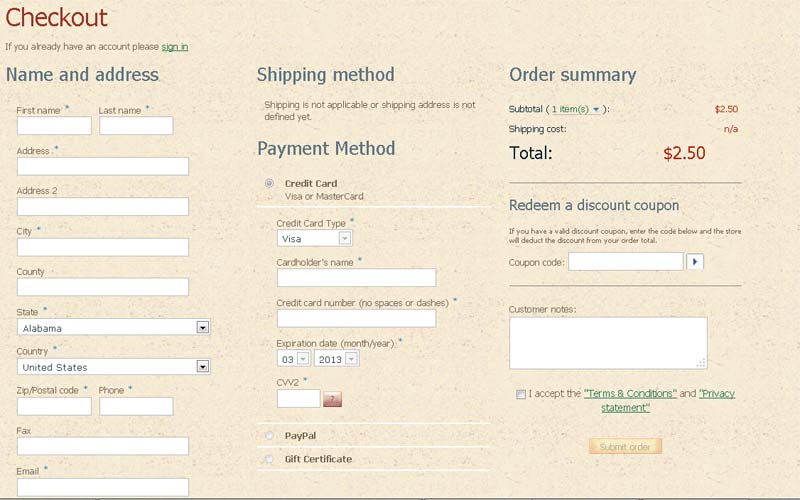Accept the Terms & Conditions checkbox

click(x=521, y=394)
